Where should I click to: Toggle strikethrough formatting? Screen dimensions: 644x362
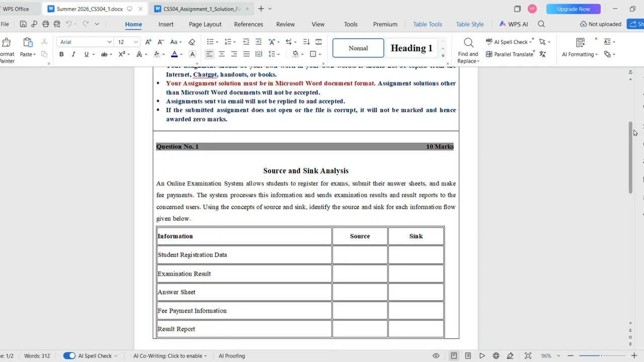(104, 54)
